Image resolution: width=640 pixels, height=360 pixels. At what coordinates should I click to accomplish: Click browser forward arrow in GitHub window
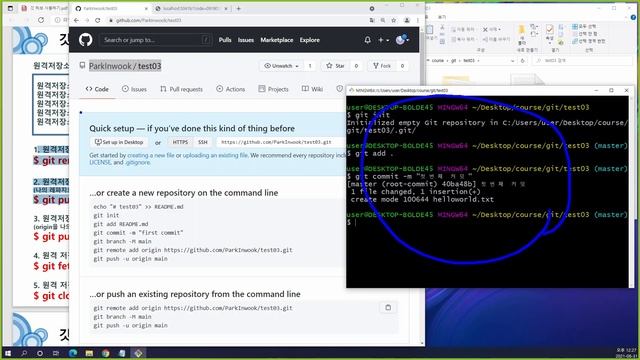point(87,20)
